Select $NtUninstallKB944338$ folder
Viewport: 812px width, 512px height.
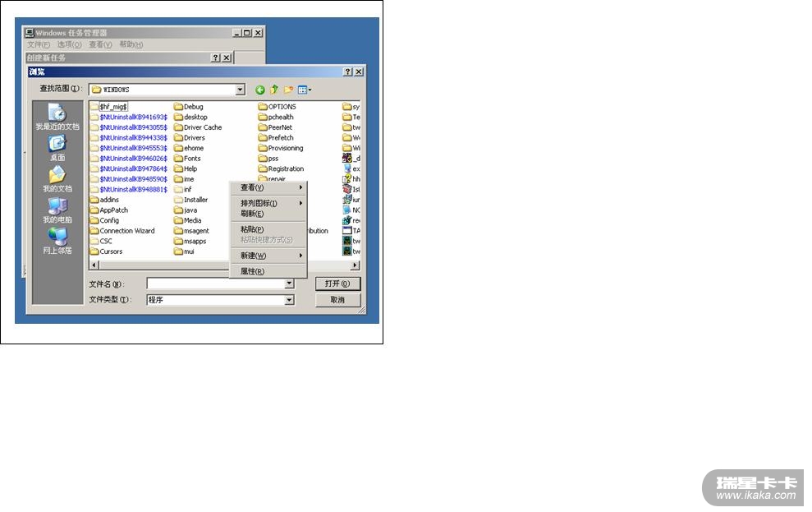pos(128,138)
